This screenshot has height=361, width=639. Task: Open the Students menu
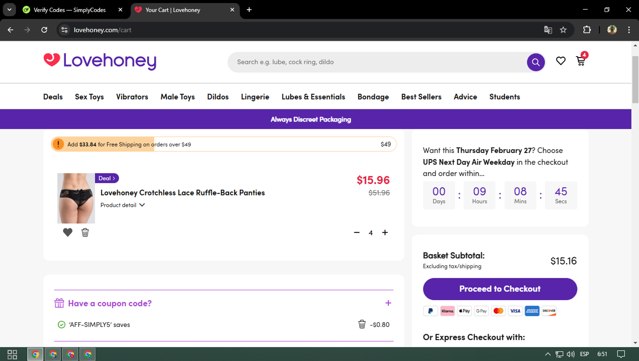tap(505, 97)
